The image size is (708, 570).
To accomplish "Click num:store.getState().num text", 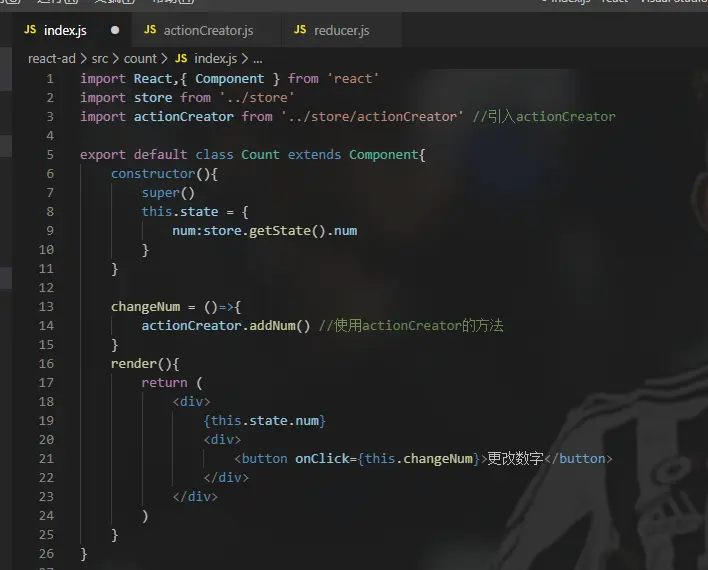I will tap(265, 231).
